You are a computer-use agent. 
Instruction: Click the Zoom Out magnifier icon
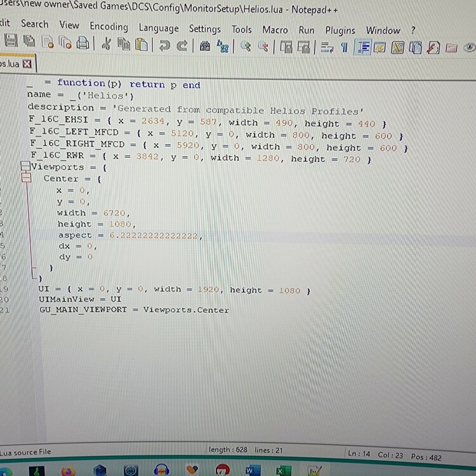tap(263, 47)
